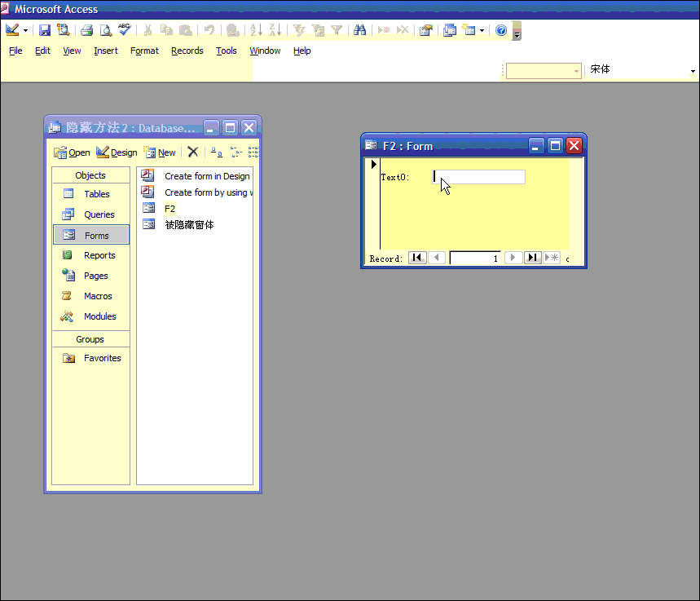The image size is (700, 601).
Task: Expand the Object combo box on the formatting toolbar
Action: click(x=576, y=71)
